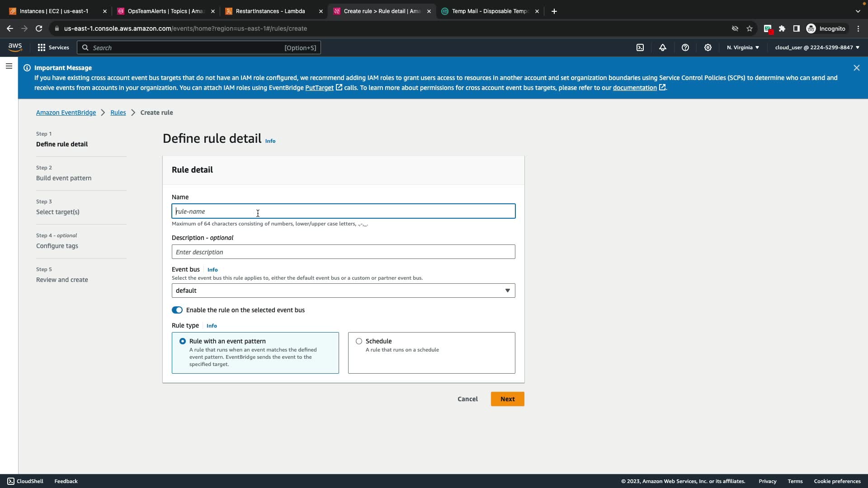The height and width of the screenshot is (488, 868).
Task: Switch to the Instances EC2 browser tab
Action: (x=54, y=11)
